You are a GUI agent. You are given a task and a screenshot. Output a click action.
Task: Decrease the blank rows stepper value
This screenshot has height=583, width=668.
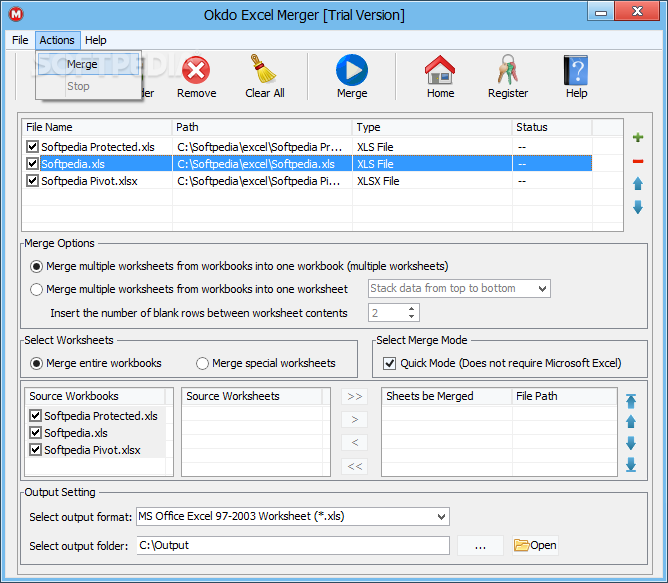[411, 316]
